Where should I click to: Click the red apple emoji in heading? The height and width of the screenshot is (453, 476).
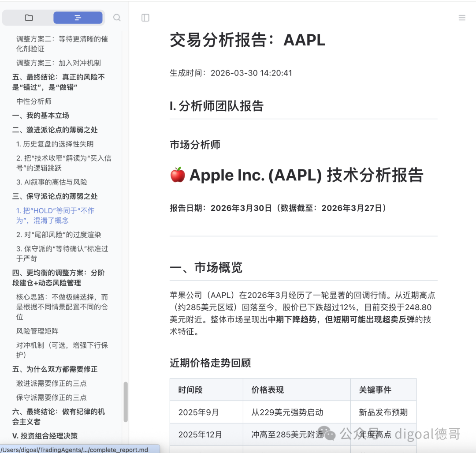click(x=178, y=175)
